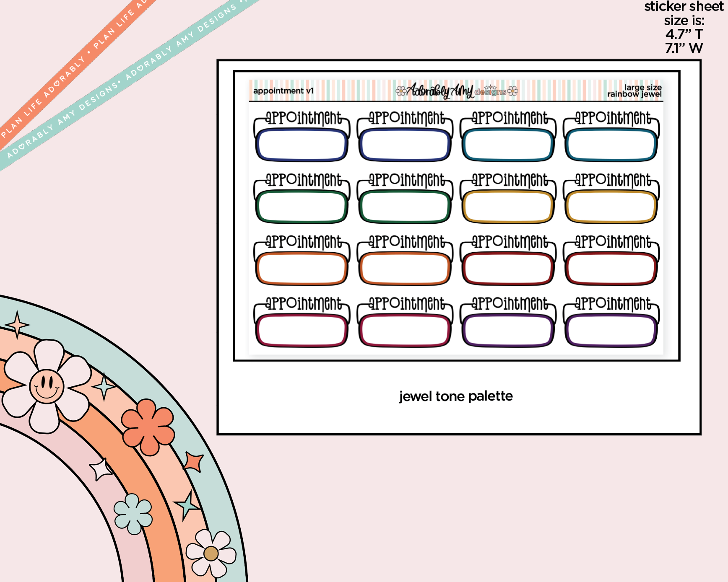Select the peach sparkle on the teal band
The width and height of the screenshot is (728, 582).
pos(17,325)
